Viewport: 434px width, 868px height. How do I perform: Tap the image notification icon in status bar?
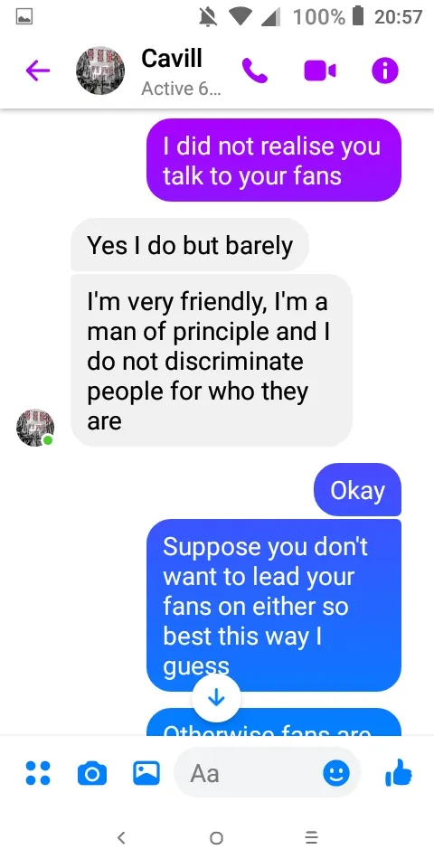tap(24, 18)
